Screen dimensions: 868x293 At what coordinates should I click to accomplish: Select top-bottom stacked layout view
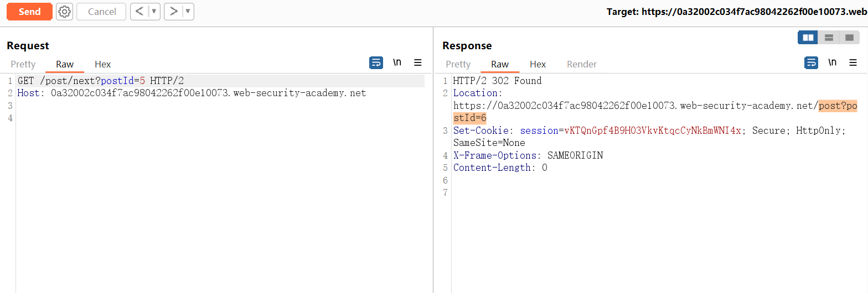click(829, 38)
